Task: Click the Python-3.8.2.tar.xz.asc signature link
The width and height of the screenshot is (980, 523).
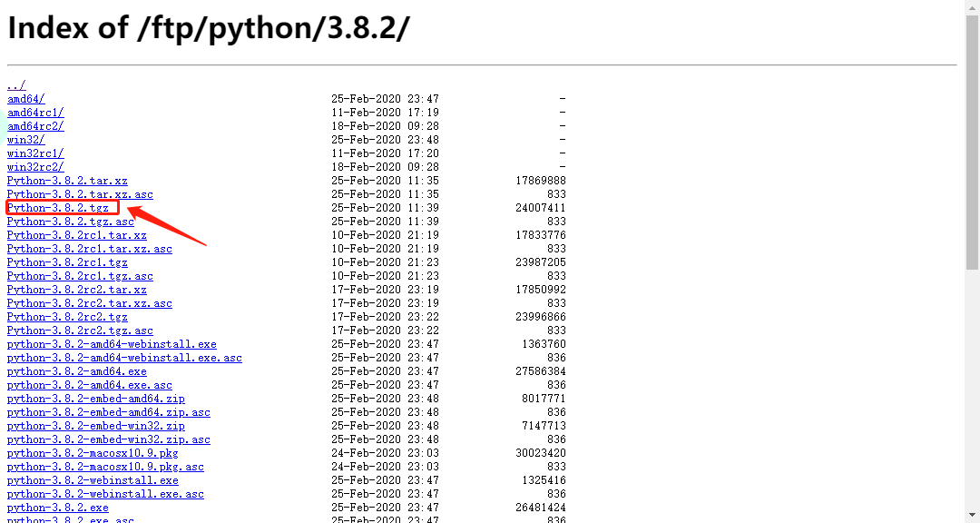Action: [80, 194]
